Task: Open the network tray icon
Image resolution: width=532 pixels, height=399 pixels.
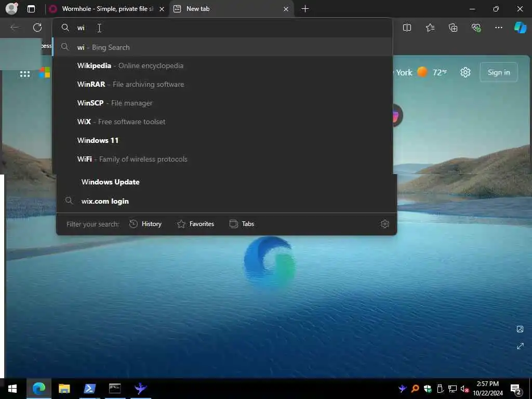Action: (x=453, y=389)
